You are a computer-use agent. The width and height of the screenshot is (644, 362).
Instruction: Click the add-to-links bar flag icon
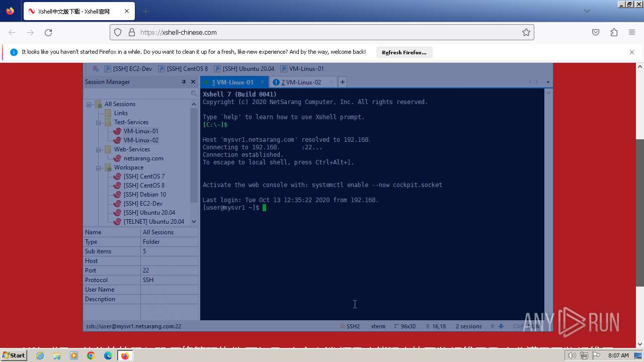coord(96,69)
